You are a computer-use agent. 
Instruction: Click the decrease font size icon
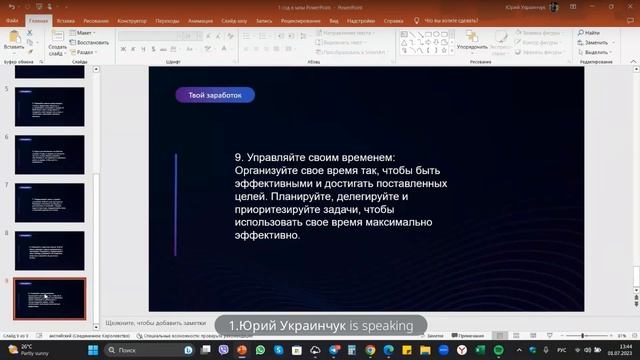click(x=219, y=36)
